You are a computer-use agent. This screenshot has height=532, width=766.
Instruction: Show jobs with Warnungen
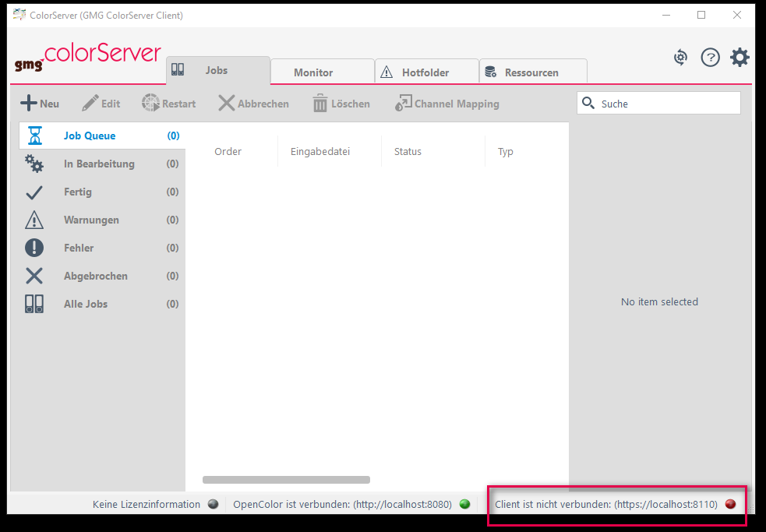point(102,220)
